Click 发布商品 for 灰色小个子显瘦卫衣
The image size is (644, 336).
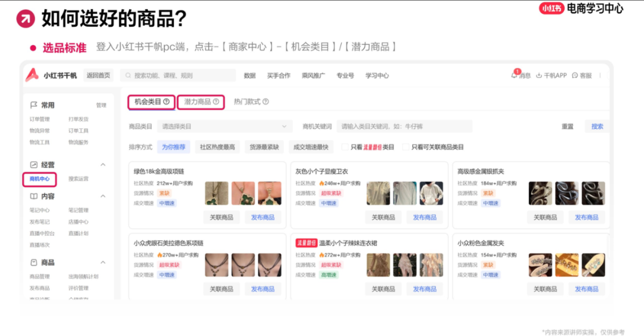(425, 217)
